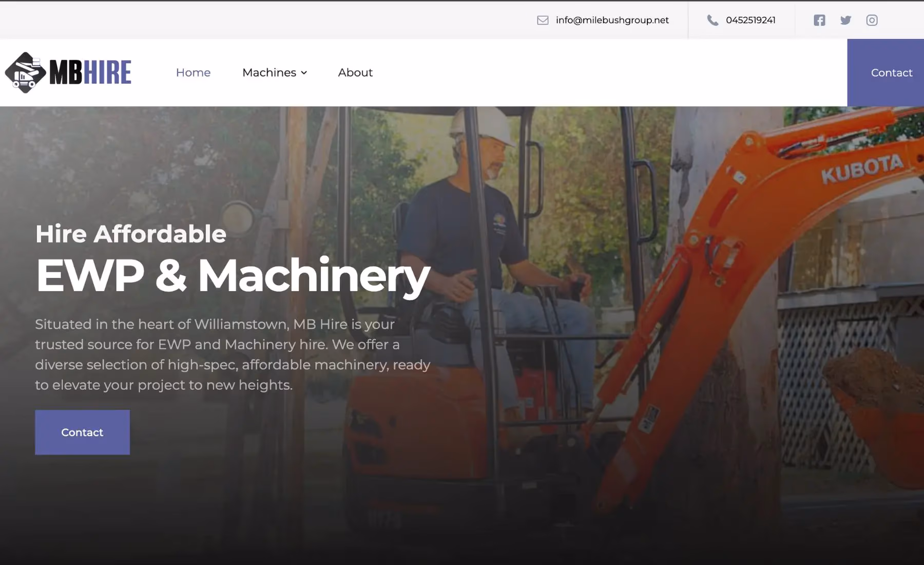The width and height of the screenshot is (924, 565).
Task: Click the Contact button in header
Action: (885, 72)
